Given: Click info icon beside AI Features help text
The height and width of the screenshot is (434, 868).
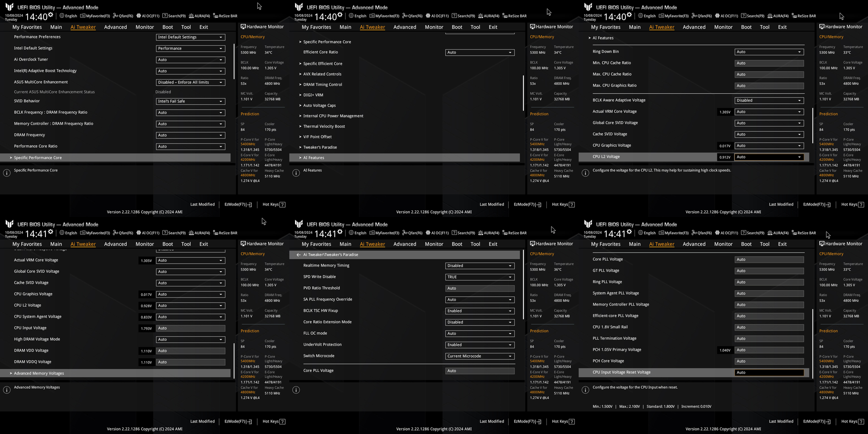Looking at the screenshot, I should 296,173.
